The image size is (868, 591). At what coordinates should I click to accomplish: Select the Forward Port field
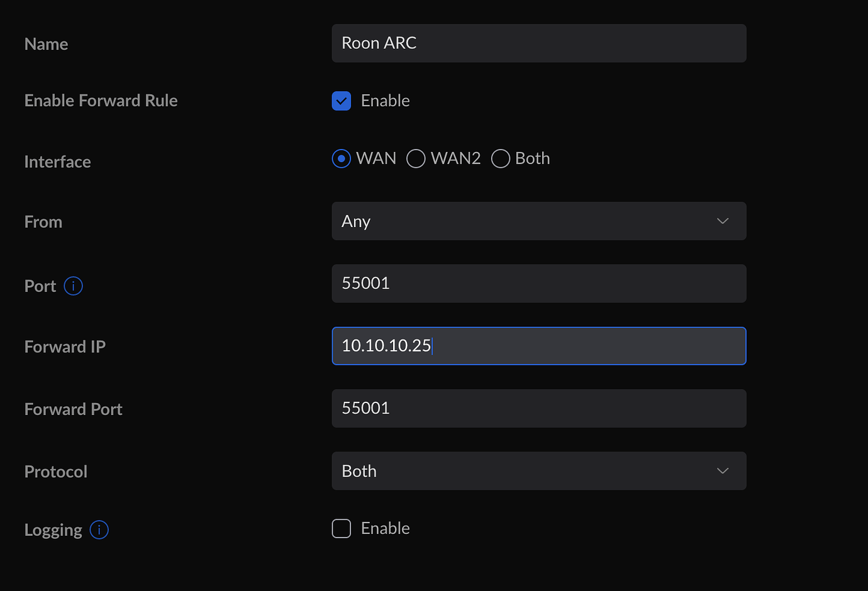click(539, 408)
